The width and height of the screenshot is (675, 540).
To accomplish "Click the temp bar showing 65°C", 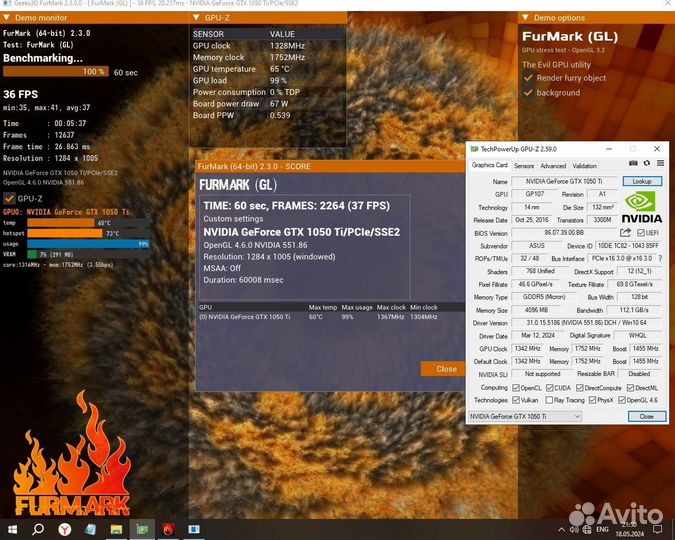I will pyautogui.click(x=61, y=223).
